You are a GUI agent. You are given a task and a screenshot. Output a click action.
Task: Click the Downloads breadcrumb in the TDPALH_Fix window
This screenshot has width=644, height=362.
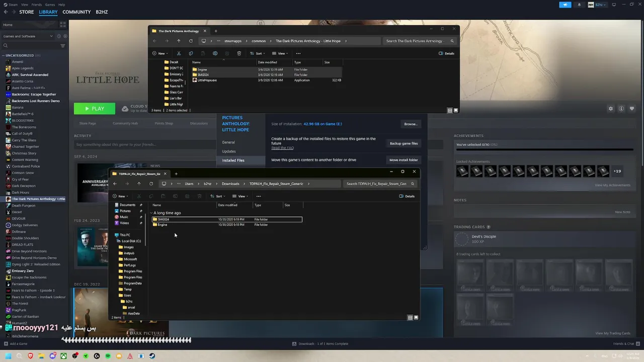pos(230,184)
